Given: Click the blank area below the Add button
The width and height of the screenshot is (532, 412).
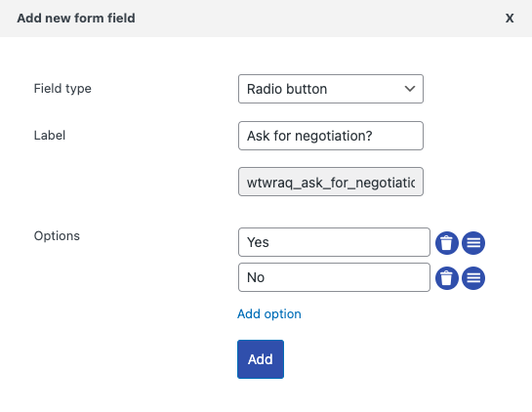Looking at the screenshot, I should tap(261, 395).
